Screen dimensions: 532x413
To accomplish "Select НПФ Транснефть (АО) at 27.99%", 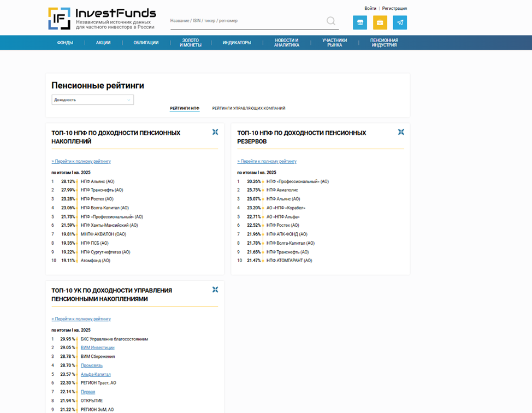I will tap(102, 190).
